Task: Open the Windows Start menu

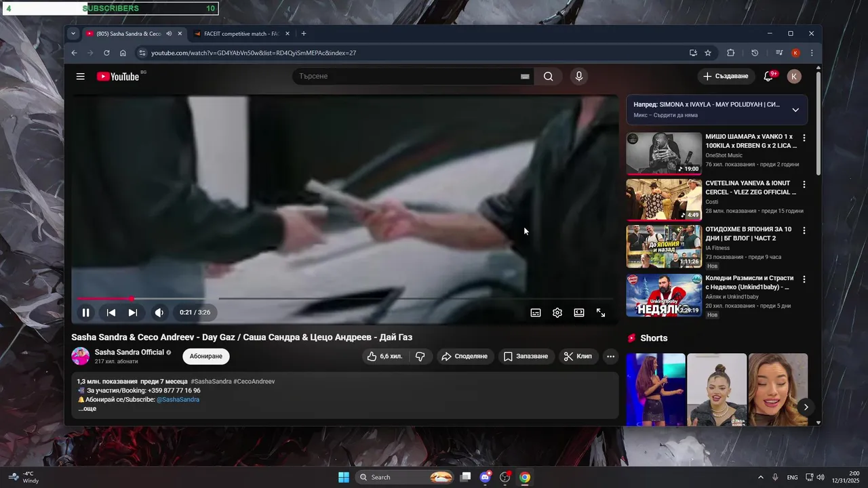Action: [344, 477]
